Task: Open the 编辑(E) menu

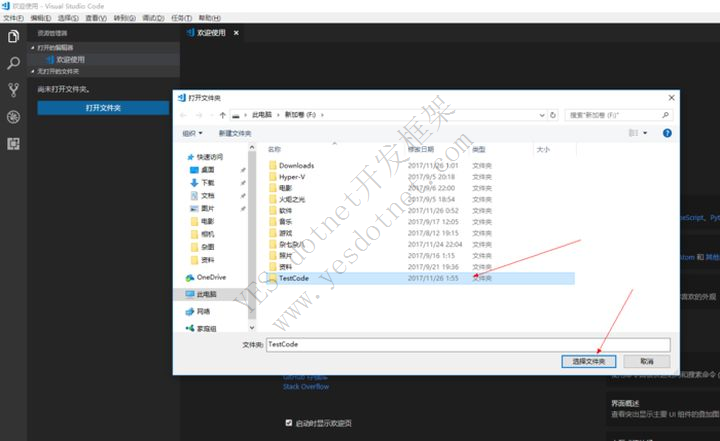Action: 41,18
